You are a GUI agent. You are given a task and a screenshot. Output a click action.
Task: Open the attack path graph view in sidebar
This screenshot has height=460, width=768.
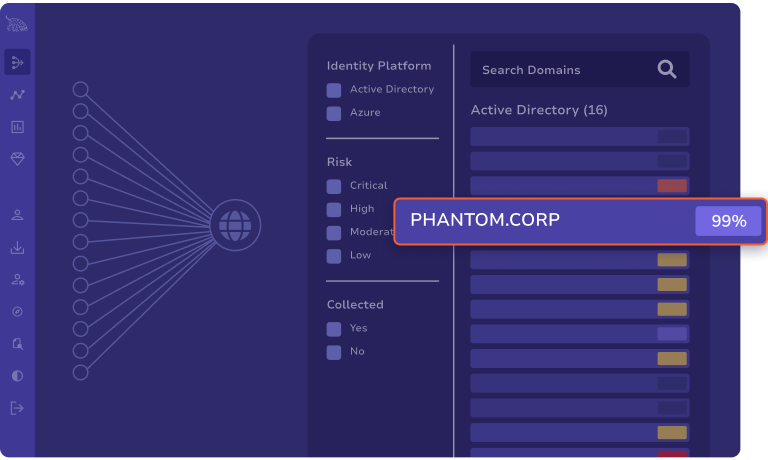[x=17, y=63]
